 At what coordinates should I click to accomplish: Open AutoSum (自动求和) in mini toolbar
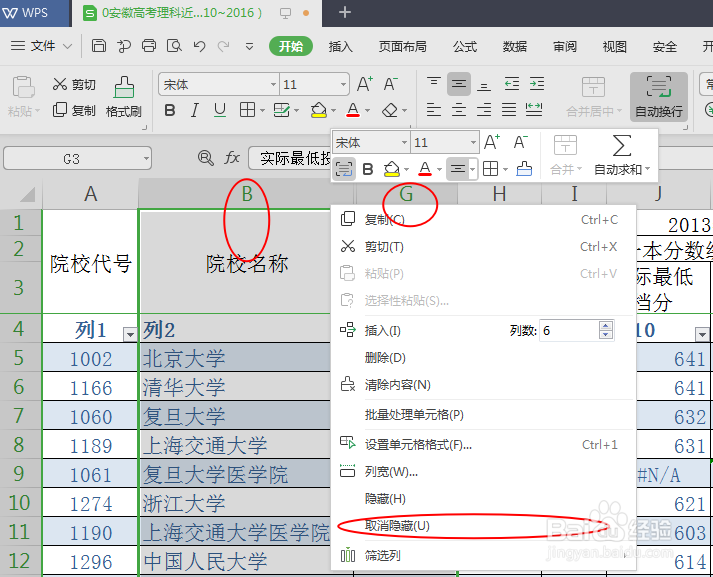click(x=622, y=155)
